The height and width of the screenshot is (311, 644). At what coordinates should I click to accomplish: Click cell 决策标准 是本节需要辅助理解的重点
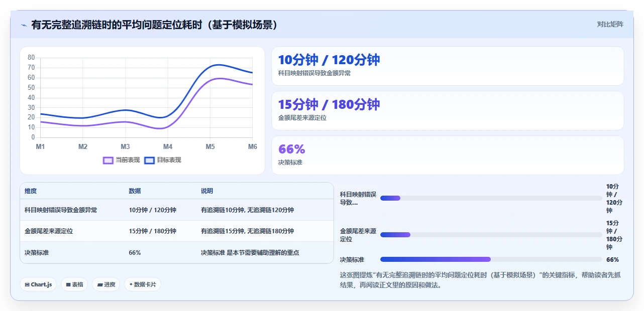click(250, 253)
